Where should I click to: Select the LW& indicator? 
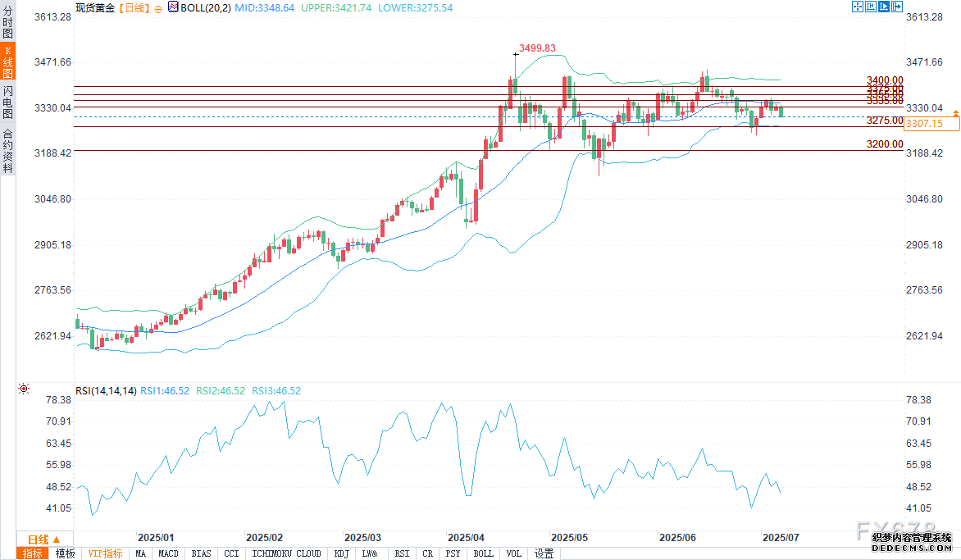370,553
